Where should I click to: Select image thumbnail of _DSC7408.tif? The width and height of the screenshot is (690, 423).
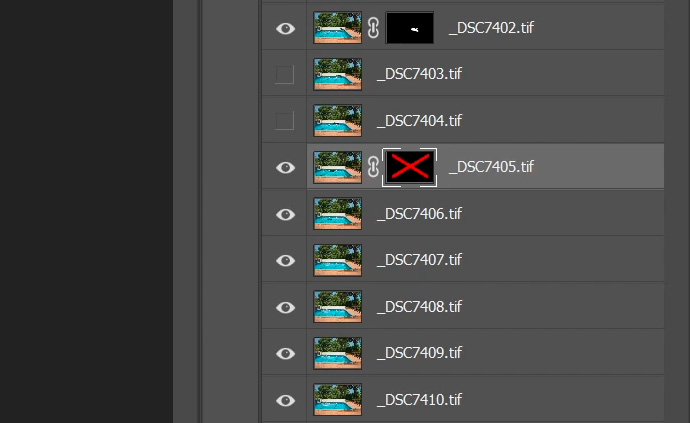click(338, 307)
